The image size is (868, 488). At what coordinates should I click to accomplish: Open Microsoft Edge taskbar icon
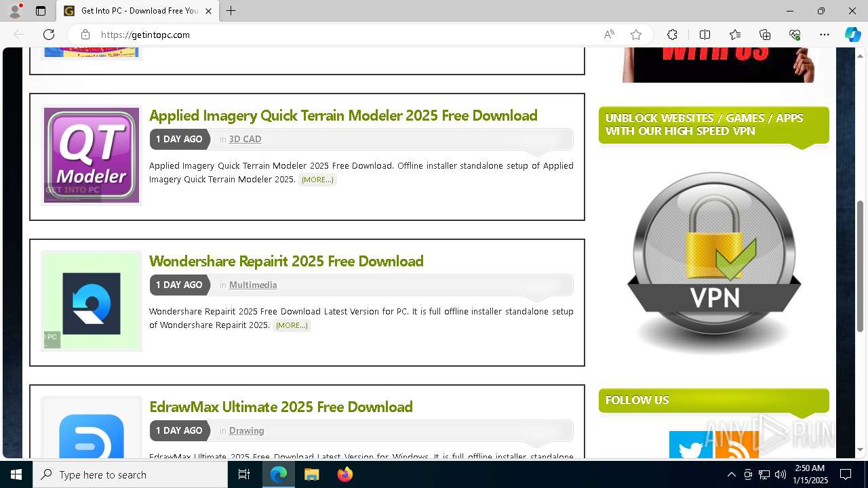(x=279, y=474)
